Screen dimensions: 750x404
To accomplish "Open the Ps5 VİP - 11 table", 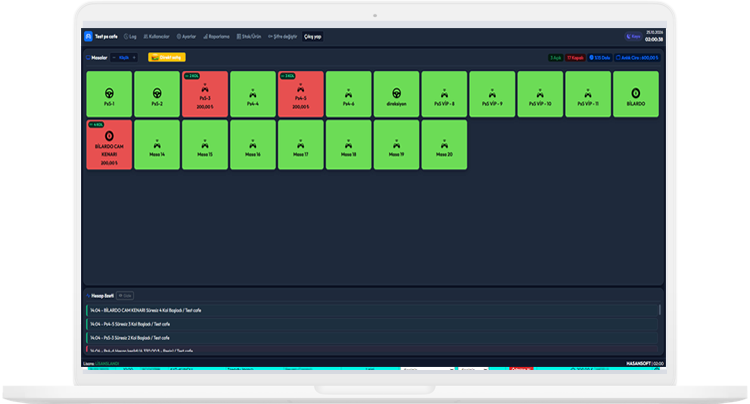I will 588,94.
